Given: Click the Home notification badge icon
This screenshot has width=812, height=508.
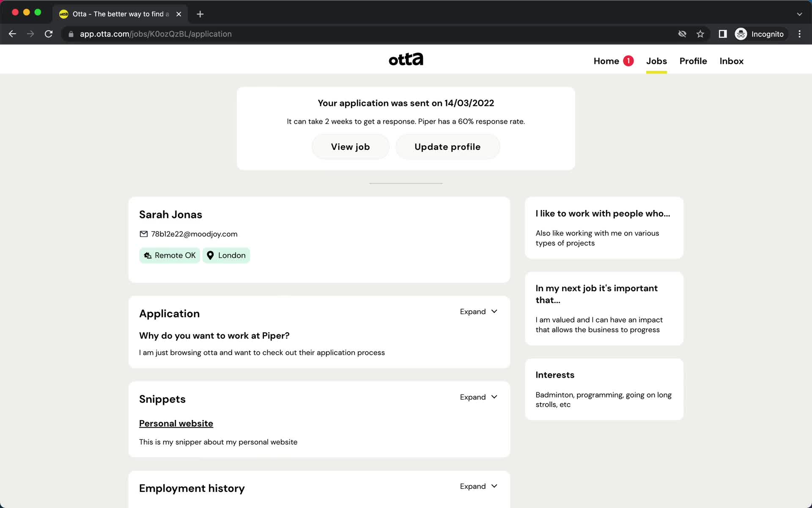Looking at the screenshot, I should (x=628, y=61).
